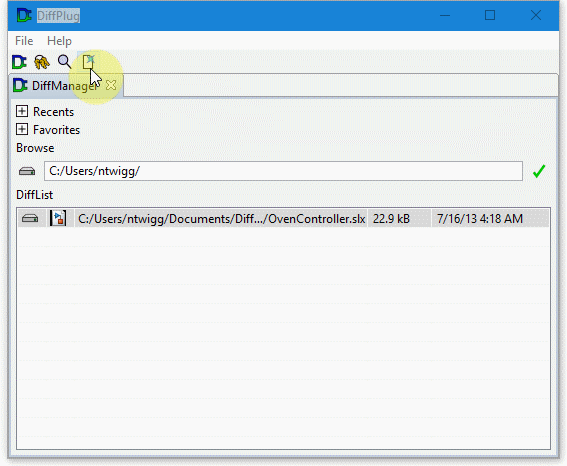Screen dimensions: 567x466
Task: Click the binoculars toolbar icon
Action: point(42,62)
